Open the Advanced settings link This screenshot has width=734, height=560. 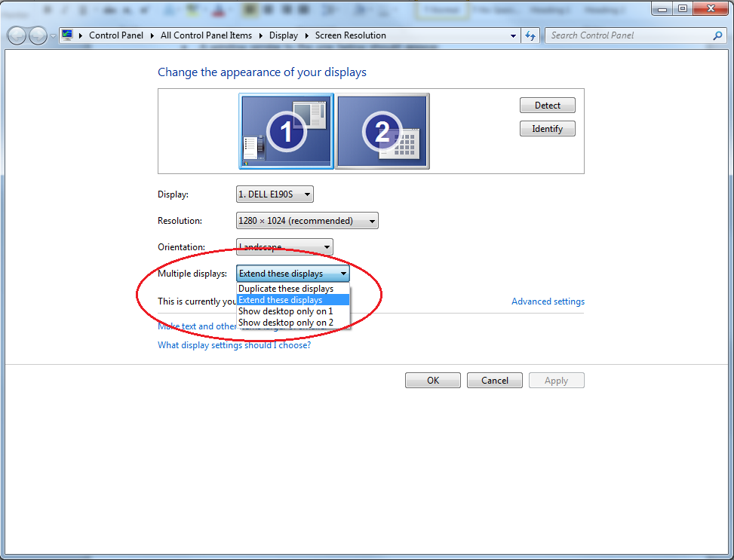point(548,301)
